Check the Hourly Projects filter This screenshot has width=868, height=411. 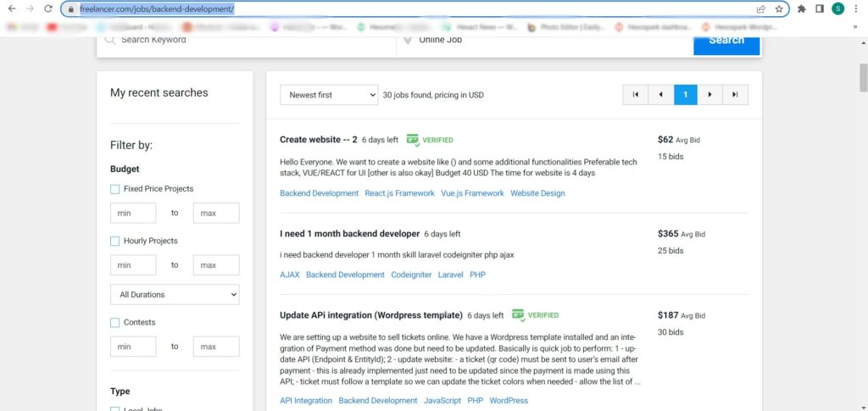pyautogui.click(x=114, y=242)
